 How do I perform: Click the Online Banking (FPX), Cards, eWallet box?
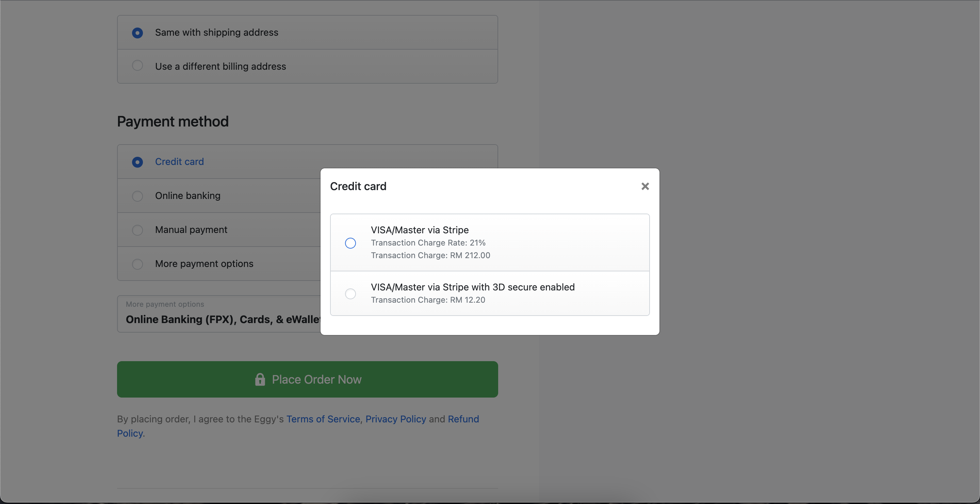pos(219,314)
